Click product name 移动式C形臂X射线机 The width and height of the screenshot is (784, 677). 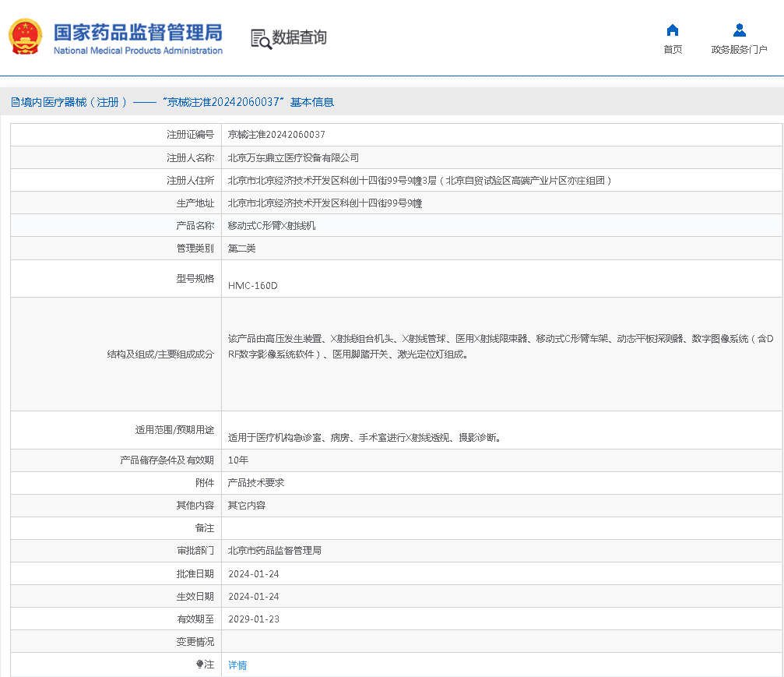(x=271, y=226)
